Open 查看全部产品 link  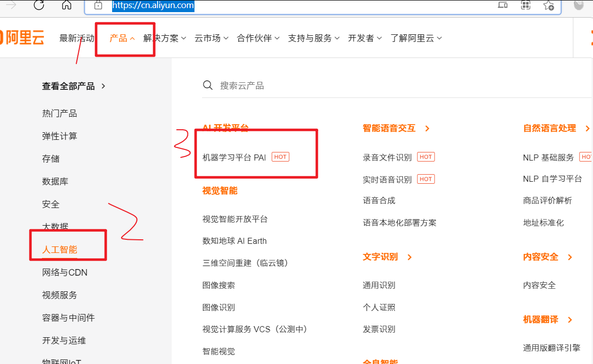tap(74, 86)
